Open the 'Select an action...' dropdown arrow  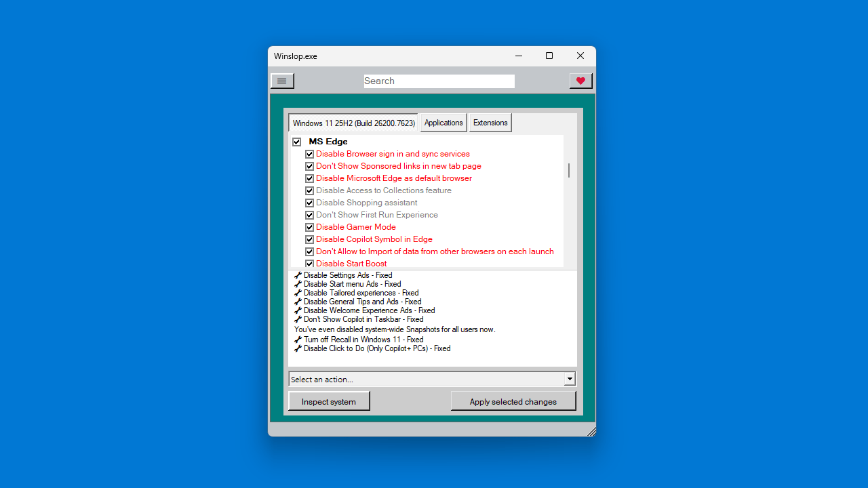point(570,380)
